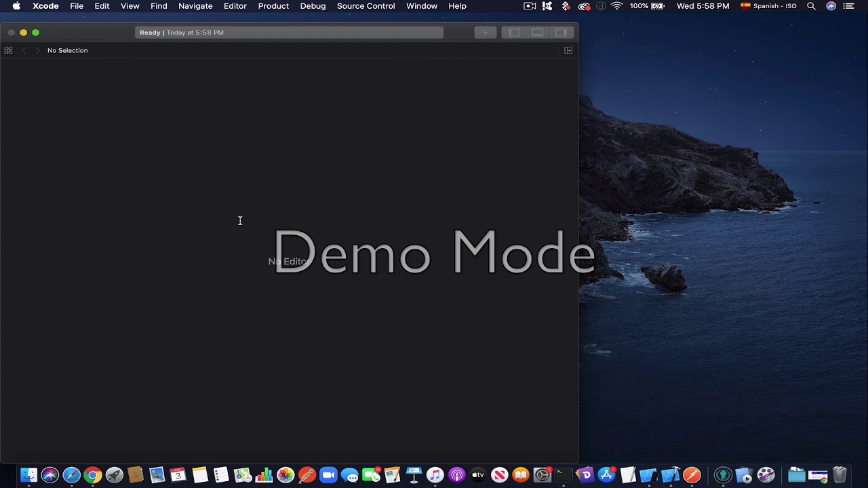Open the Window menu
The width and height of the screenshot is (868, 488).
coord(422,6)
